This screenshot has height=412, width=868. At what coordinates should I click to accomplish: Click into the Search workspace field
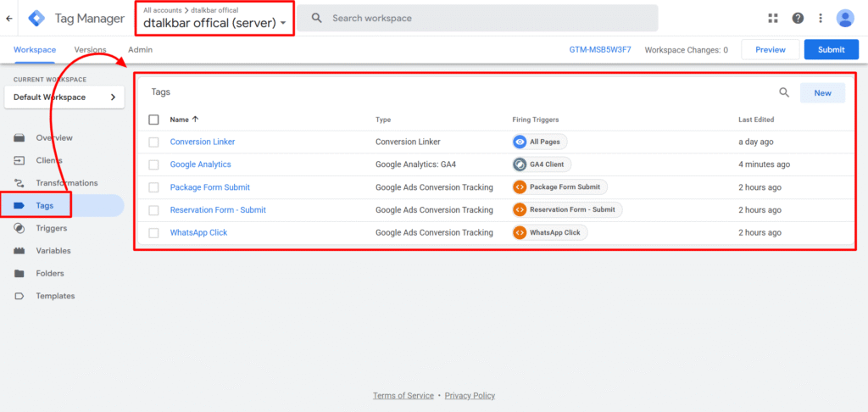[483, 18]
